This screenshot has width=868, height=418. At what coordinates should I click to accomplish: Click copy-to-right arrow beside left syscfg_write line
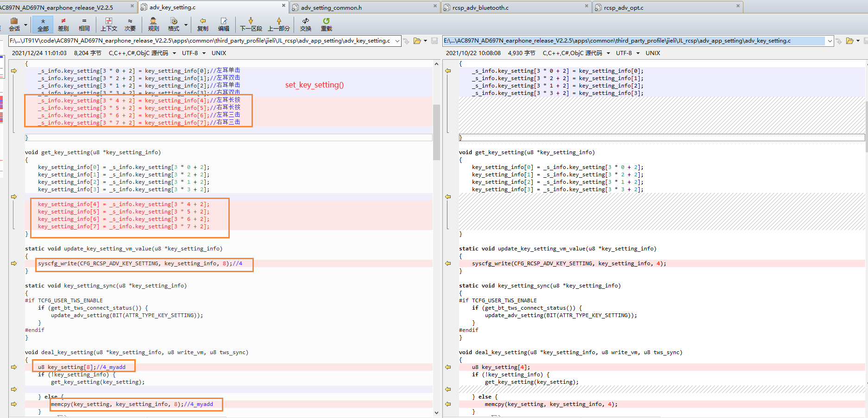14,263
